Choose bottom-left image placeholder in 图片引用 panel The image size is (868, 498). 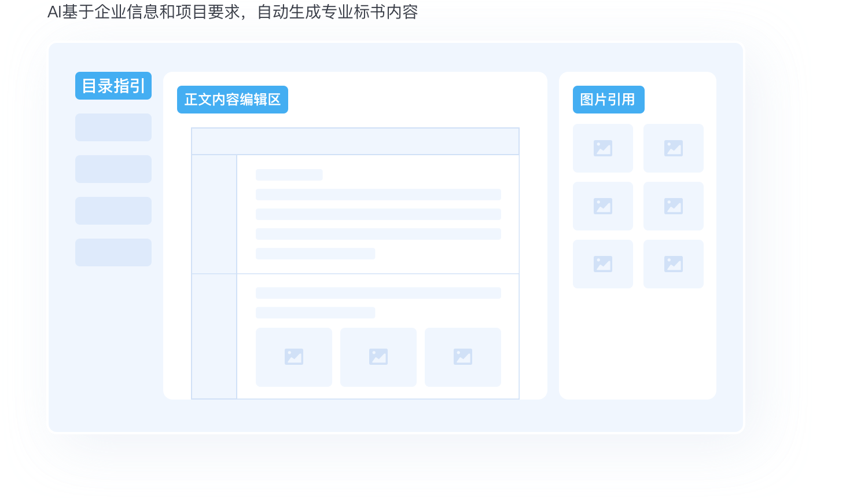[x=603, y=264]
